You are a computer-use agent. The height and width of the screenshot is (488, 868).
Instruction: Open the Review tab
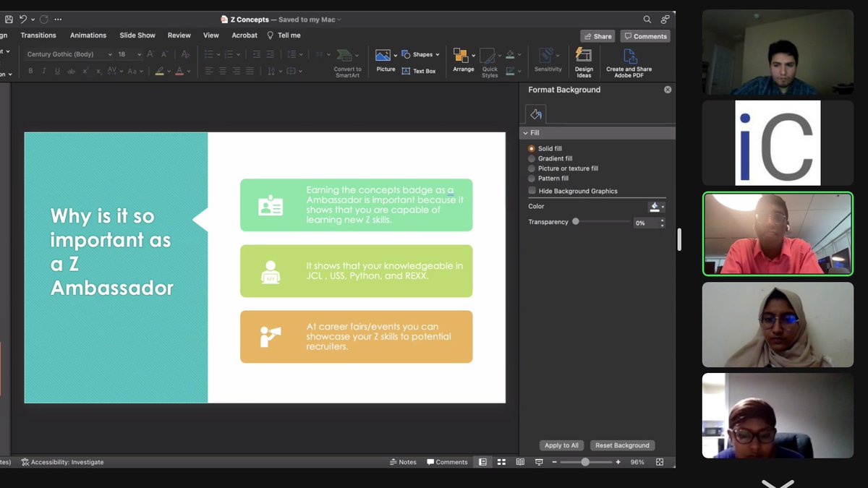click(179, 35)
